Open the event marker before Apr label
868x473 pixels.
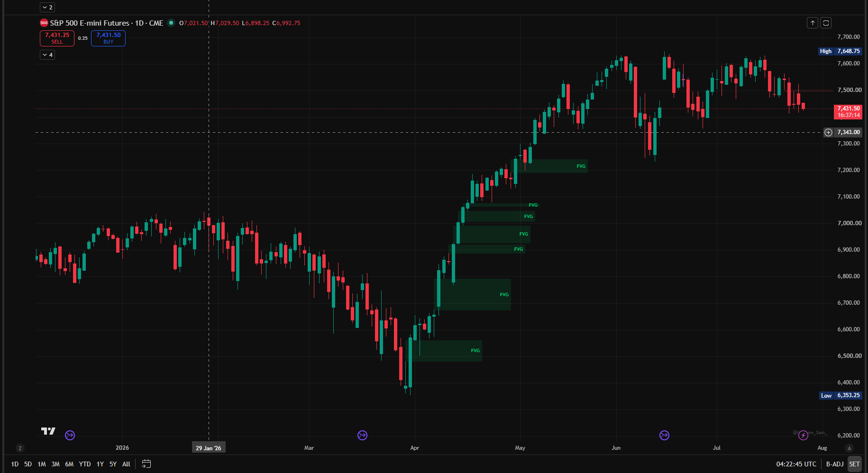click(x=362, y=435)
